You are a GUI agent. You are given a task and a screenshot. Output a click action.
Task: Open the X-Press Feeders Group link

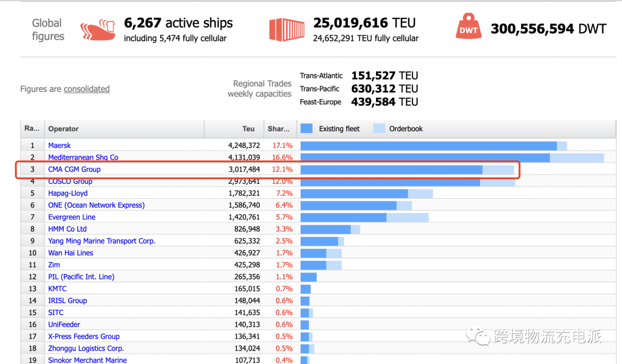(84, 336)
